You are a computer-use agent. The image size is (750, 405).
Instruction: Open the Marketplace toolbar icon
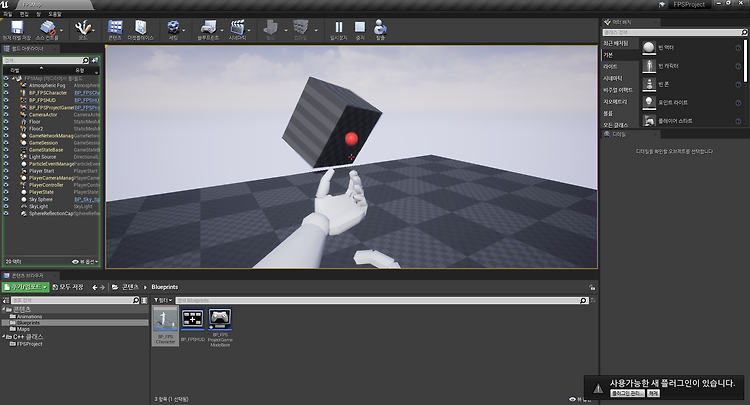pos(140,28)
